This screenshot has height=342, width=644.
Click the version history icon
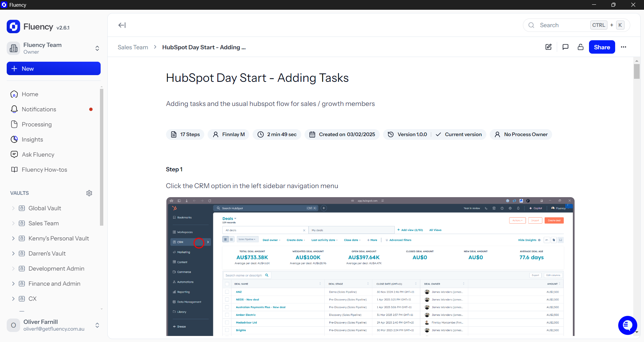391,134
